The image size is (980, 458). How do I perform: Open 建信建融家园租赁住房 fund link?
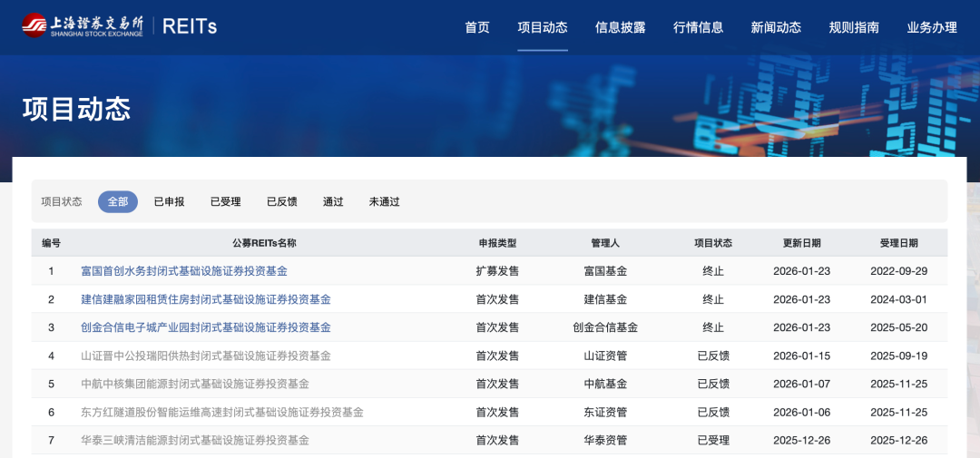tap(206, 299)
